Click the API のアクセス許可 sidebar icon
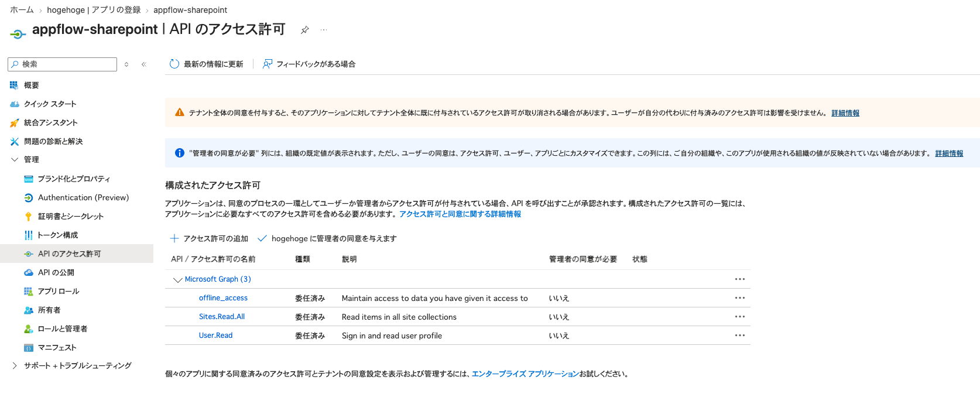This screenshot has height=397, width=980. pos(29,254)
